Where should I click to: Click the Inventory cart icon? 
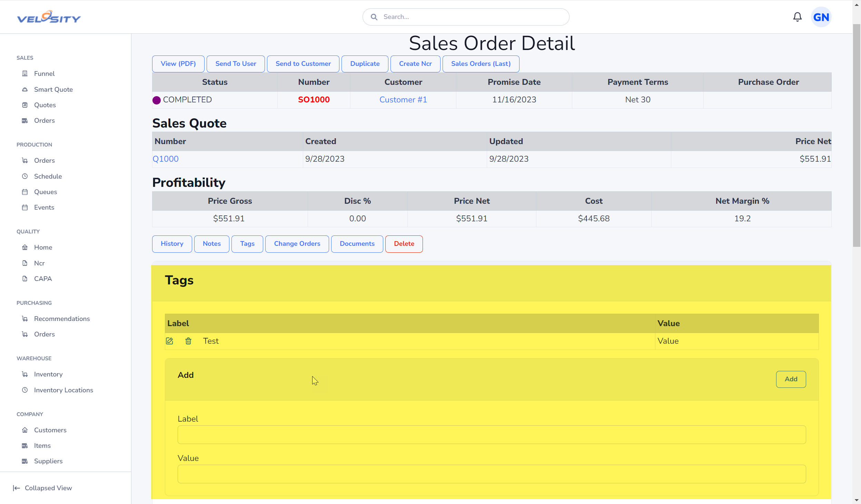pos(25,374)
